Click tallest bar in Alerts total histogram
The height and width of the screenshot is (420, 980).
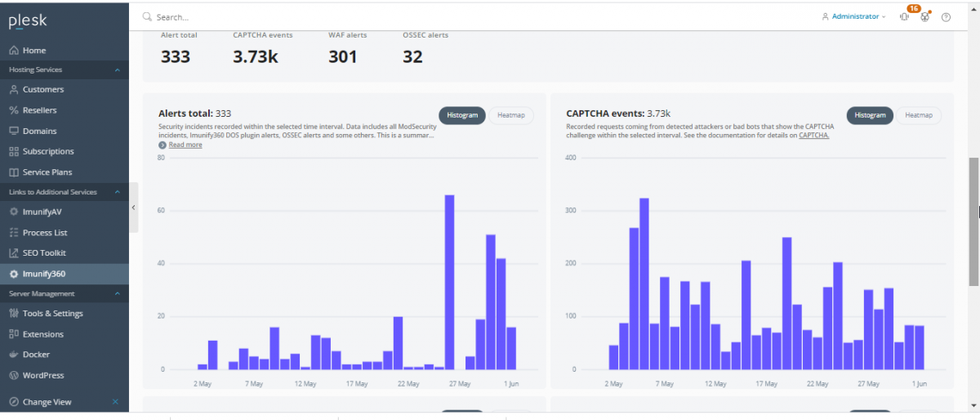(x=449, y=282)
